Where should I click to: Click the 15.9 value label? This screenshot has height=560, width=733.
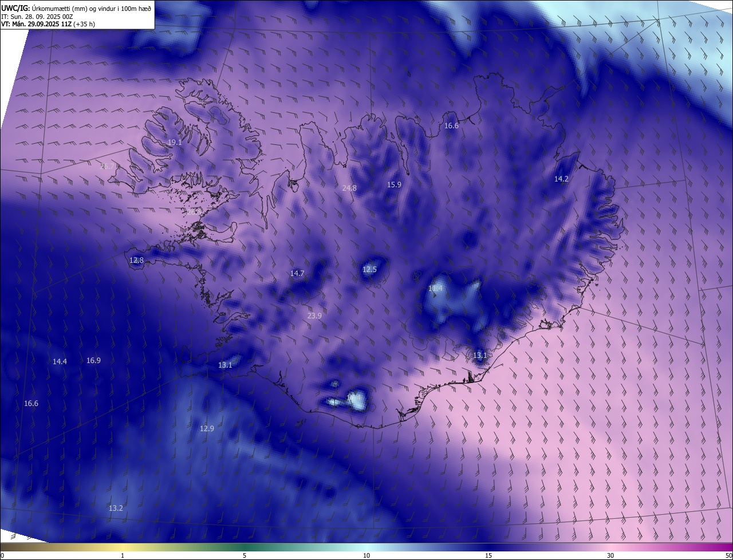point(394,184)
